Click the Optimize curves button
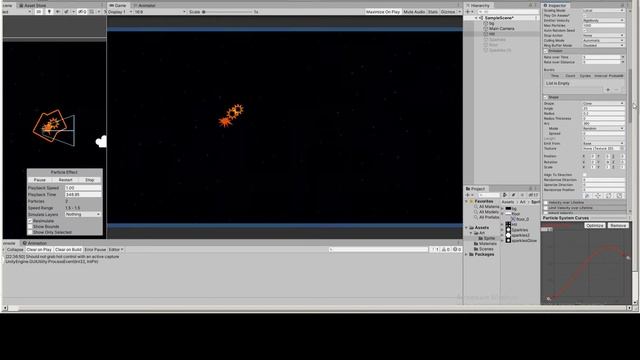Image resolution: width=640 pixels, height=360 pixels. pos(595,225)
